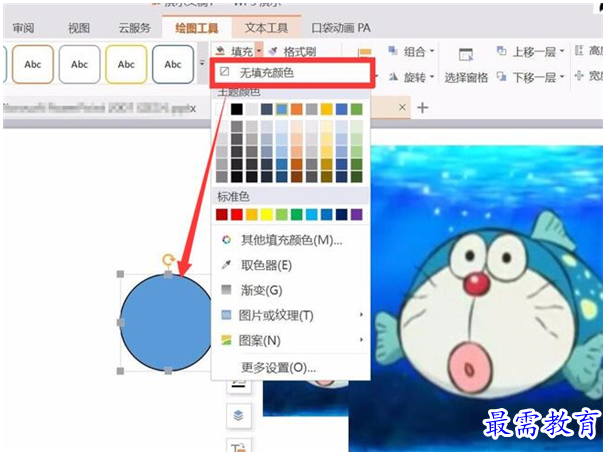Viewport: 607px width, 455px height.
Task: Expand the Rotate (旋转) dropdown arrow
Action: pos(432,77)
